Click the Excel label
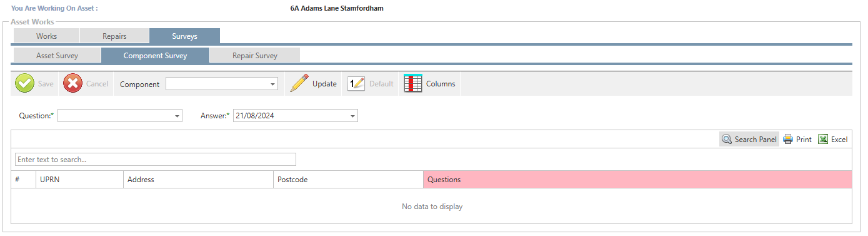The width and height of the screenshot is (868, 236). click(839, 140)
